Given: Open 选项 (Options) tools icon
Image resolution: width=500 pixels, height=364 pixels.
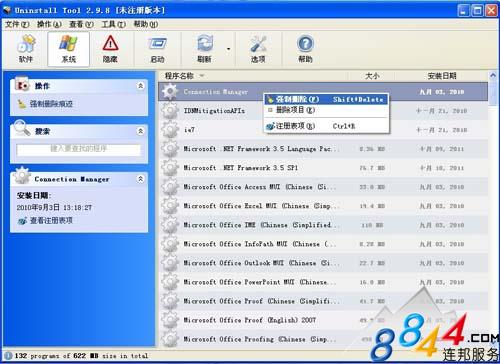Looking at the screenshot, I should (258, 49).
